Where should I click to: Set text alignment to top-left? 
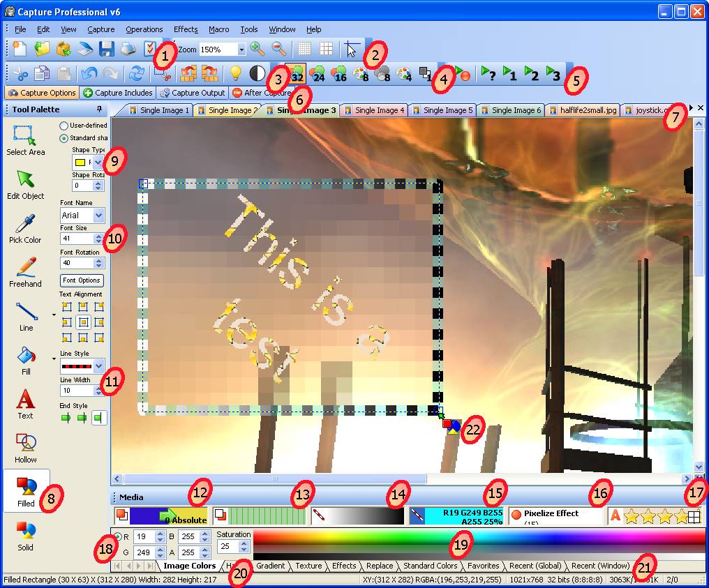[x=67, y=308]
